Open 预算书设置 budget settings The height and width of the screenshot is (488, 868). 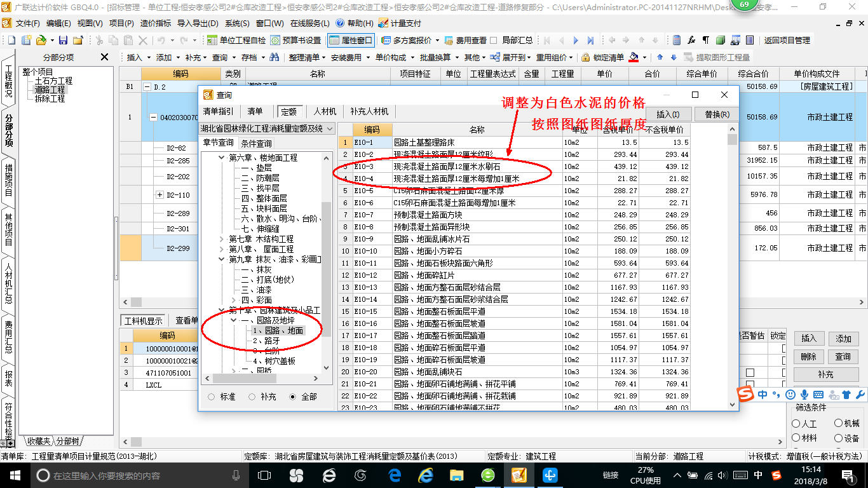tap(296, 40)
